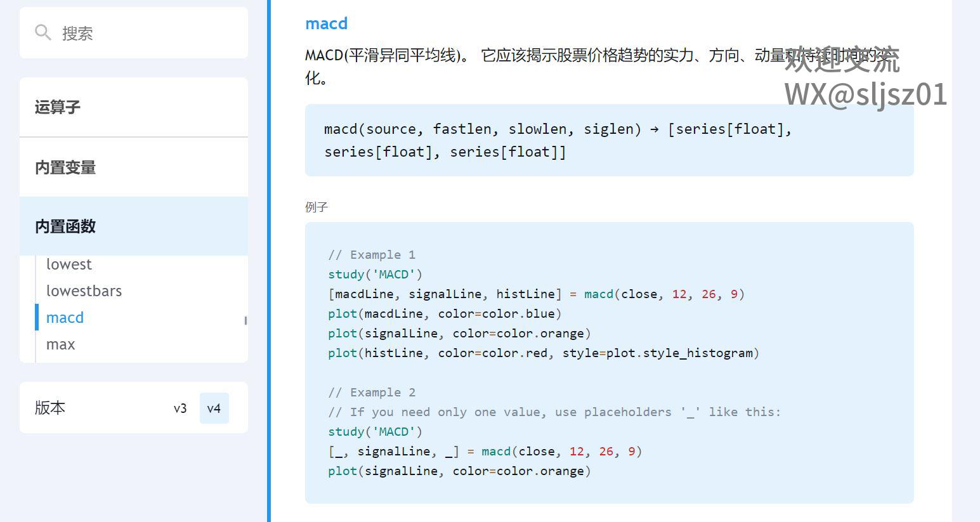Click the function list scrollbar handle
980x522 pixels.
[x=245, y=320]
